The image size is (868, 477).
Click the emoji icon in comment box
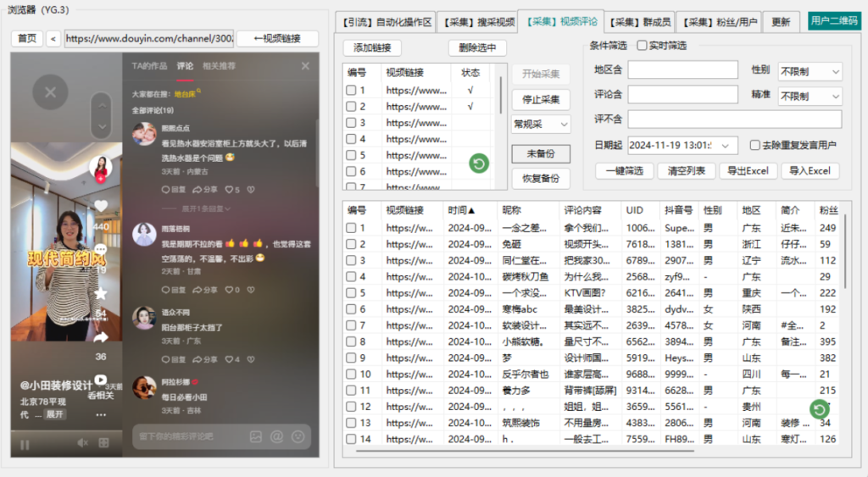tap(298, 437)
